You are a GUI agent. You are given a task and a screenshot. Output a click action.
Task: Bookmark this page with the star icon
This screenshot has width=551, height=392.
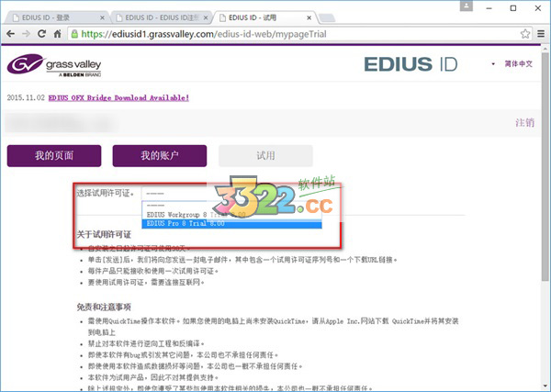click(525, 34)
